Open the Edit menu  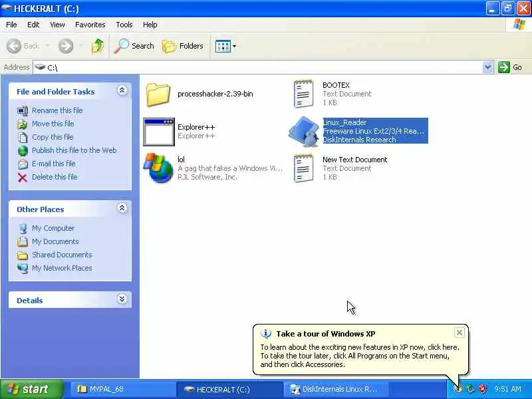[33, 25]
